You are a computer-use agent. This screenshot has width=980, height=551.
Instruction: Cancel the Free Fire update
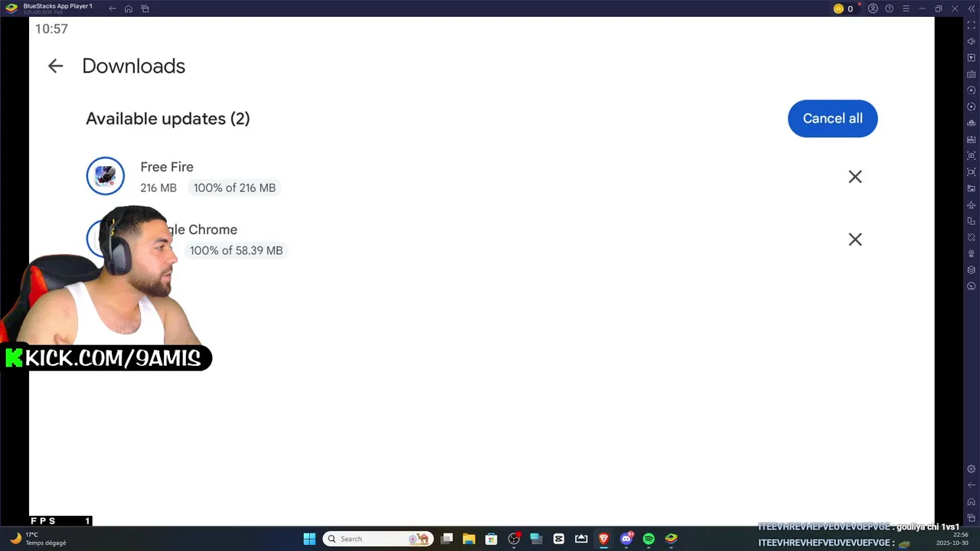pos(855,177)
